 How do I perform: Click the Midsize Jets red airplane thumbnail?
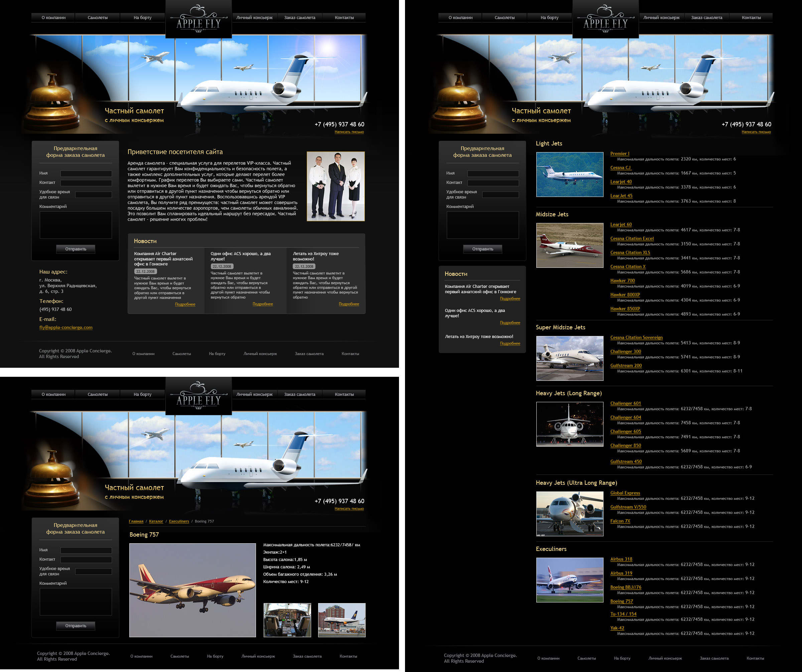tap(569, 245)
